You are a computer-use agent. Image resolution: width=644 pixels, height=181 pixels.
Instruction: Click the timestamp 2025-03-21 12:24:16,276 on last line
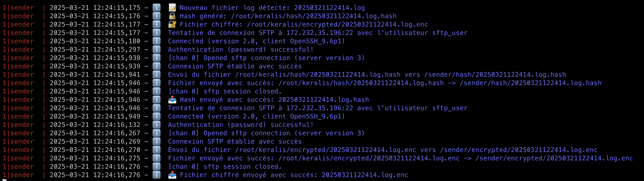click(95, 175)
